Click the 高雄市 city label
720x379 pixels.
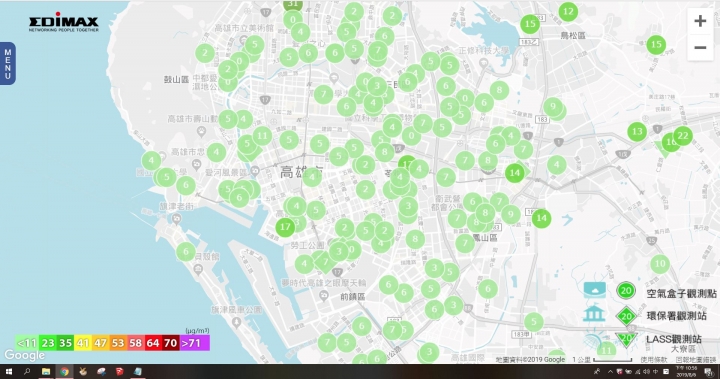[x=301, y=172]
